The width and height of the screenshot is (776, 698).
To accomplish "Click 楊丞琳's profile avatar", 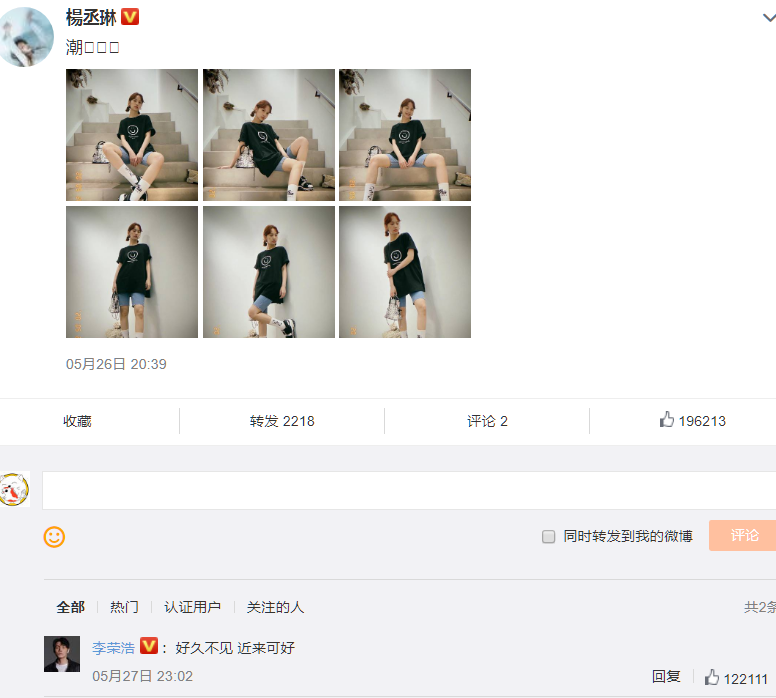I will 25,37.
